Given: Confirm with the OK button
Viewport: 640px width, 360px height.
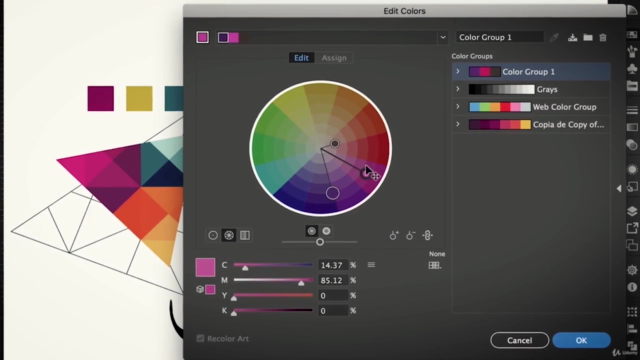Looking at the screenshot, I should pyautogui.click(x=581, y=340).
